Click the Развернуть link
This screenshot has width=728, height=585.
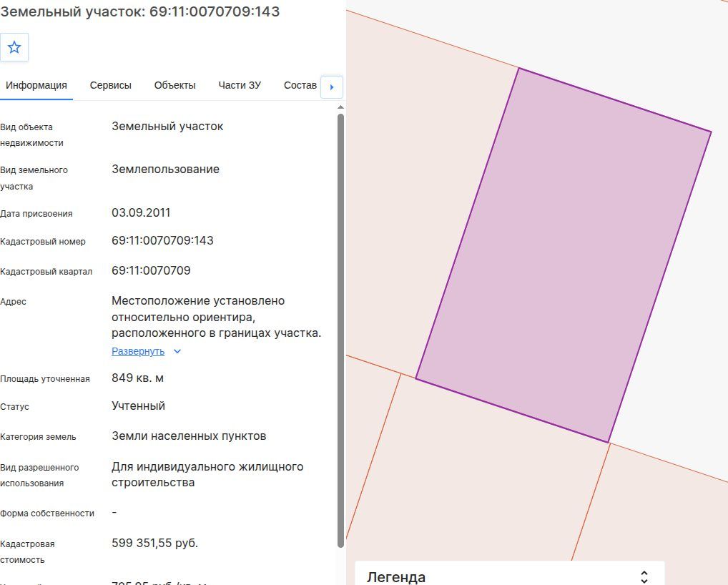(x=138, y=351)
